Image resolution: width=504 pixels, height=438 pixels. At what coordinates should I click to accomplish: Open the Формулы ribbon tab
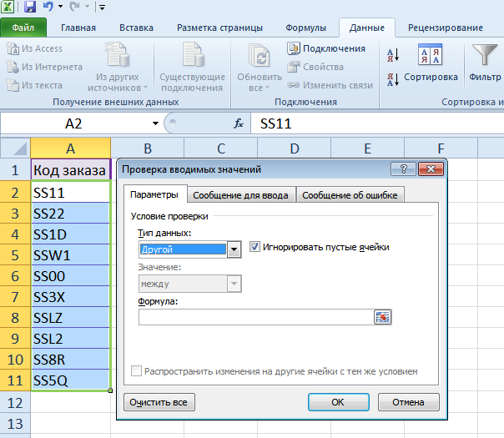305,28
